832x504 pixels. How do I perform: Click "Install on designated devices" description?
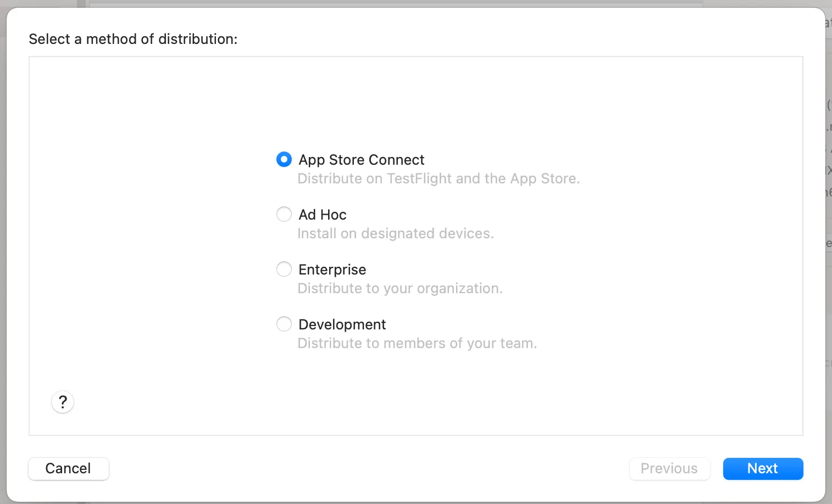(395, 234)
